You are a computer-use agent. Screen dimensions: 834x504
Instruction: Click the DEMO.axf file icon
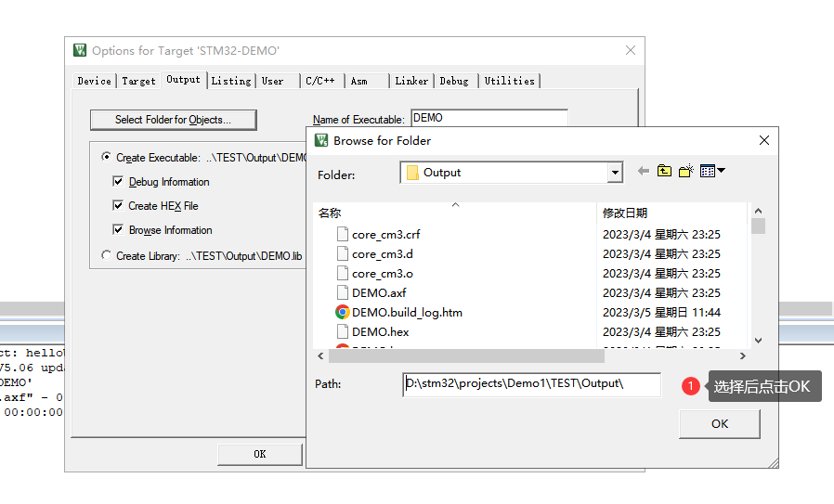pos(343,293)
